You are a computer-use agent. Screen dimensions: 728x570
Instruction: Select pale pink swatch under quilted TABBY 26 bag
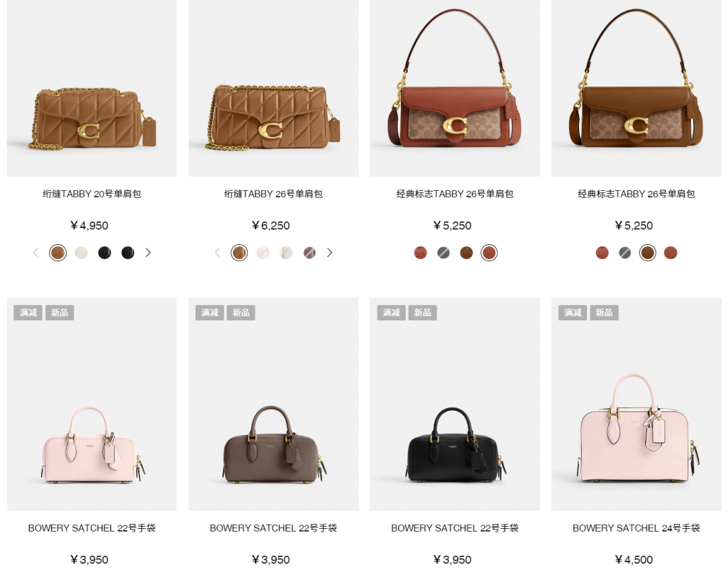coord(263,253)
